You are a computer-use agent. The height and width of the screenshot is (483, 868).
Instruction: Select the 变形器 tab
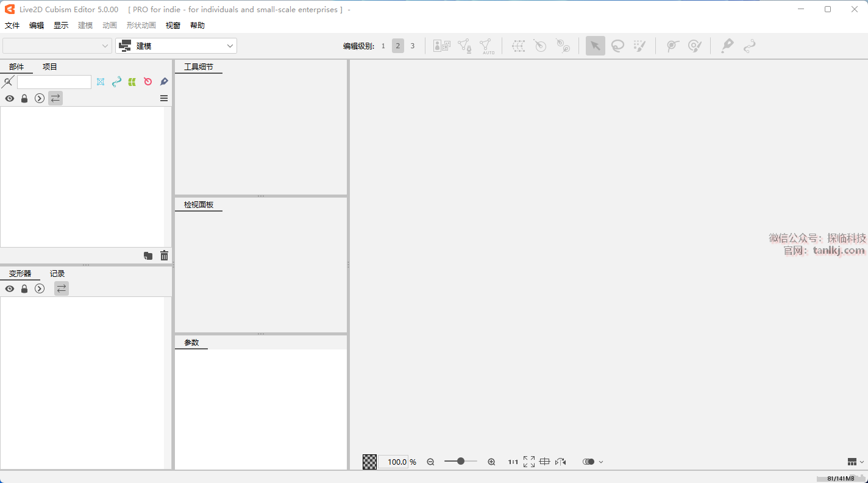(20, 274)
